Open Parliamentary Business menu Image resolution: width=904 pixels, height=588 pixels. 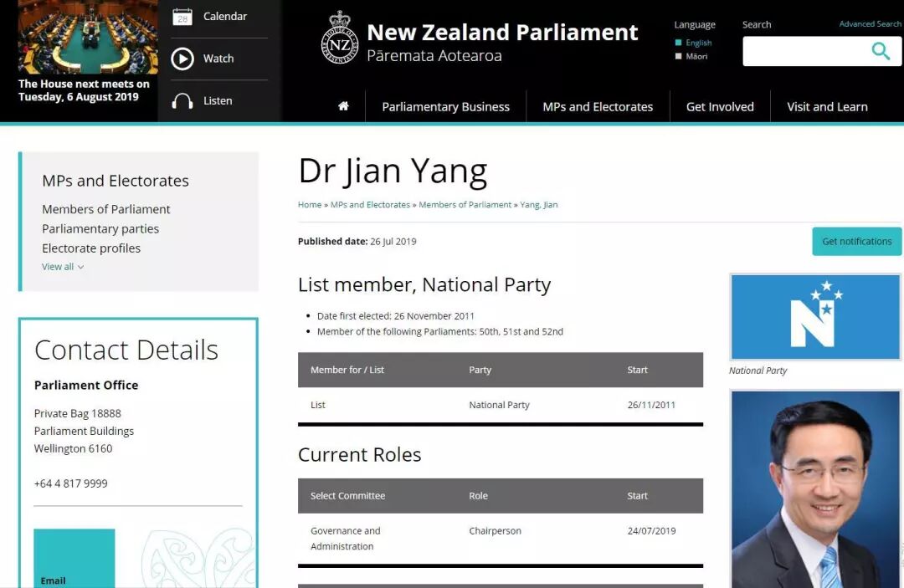445,106
